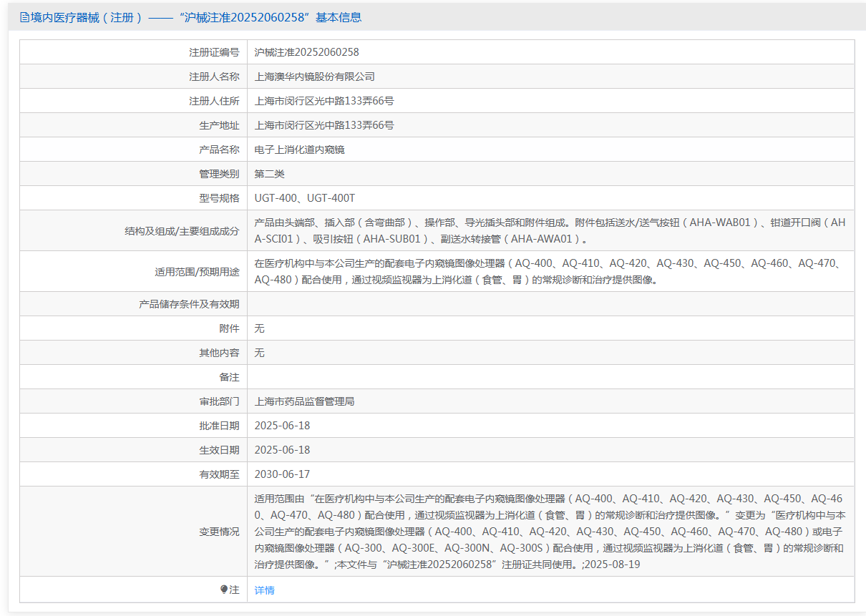Select model spec UGT-400、UGT-400T
The width and height of the screenshot is (866, 616).
pos(304,198)
